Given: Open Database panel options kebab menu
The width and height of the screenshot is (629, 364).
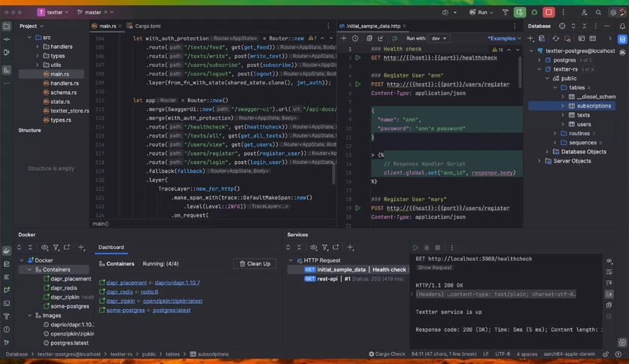Looking at the screenshot, I should [595, 26].
